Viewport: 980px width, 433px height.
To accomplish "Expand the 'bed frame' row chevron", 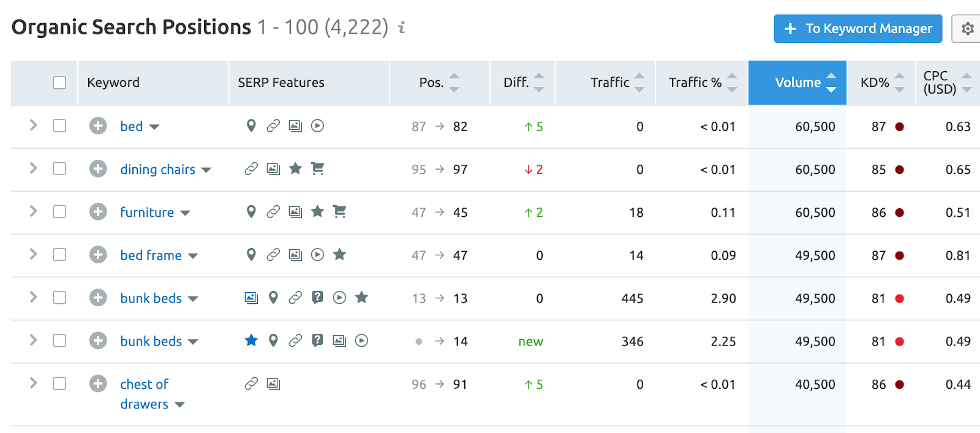I will tap(34, 254).
